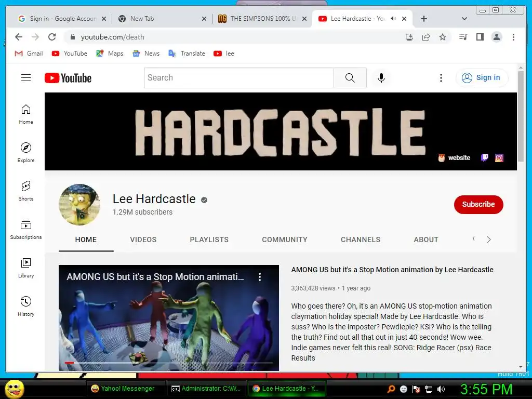Click the taskbar search magnifier tray icon
This screenshot has width=532, height=399.
pos(391,389)
